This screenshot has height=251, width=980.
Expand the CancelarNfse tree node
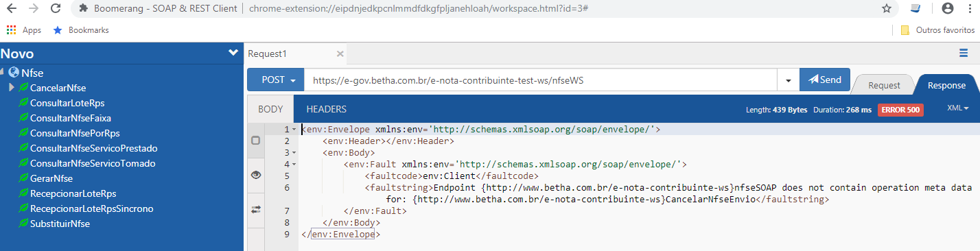[x=12, y=88]
